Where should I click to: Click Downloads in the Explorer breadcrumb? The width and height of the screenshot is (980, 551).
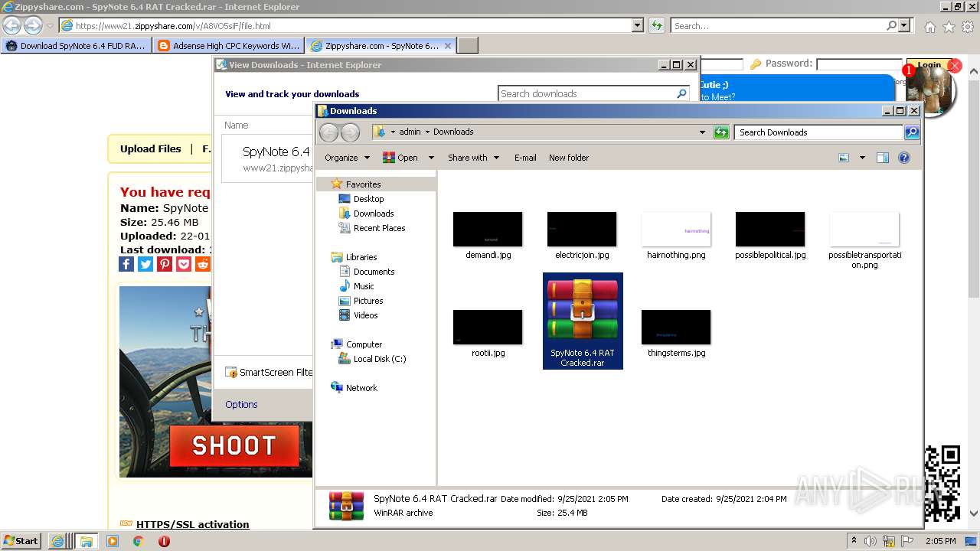[453, 132]
